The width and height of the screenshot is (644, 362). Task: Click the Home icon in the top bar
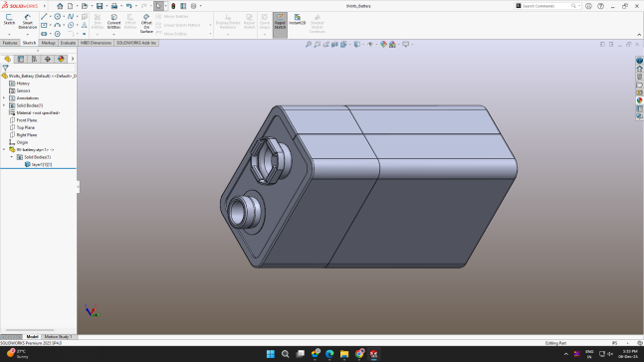[x=60, y=6]
